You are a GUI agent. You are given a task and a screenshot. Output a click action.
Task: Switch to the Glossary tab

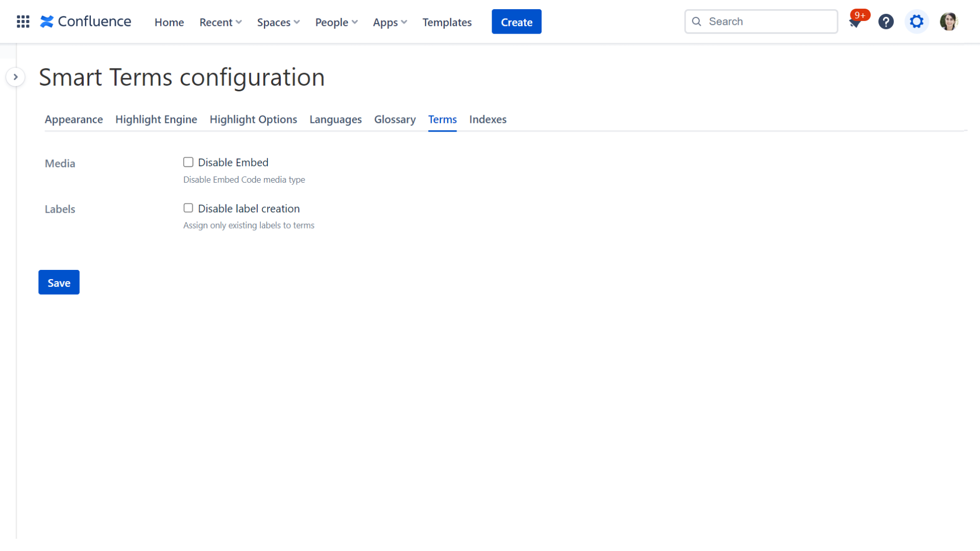(395, 119)
